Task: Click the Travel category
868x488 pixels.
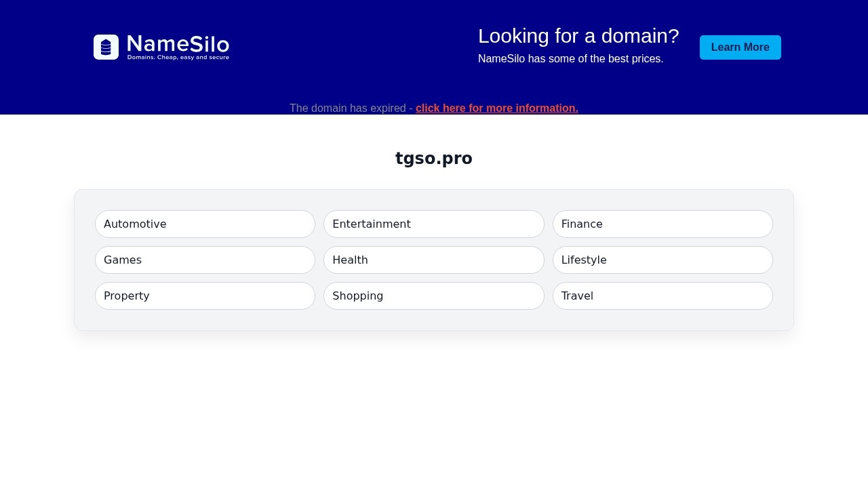Action: pyautogui.click(x=663, y=296)
